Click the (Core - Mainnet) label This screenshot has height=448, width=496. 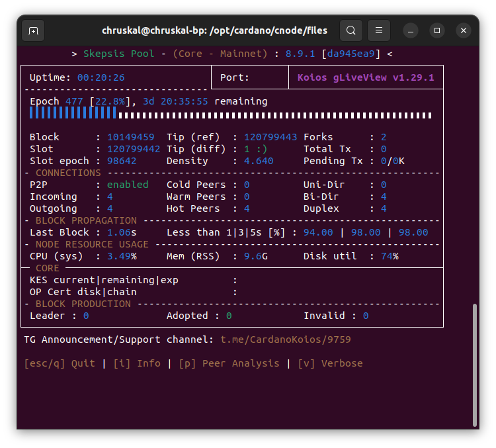click(x=220, y=54)
